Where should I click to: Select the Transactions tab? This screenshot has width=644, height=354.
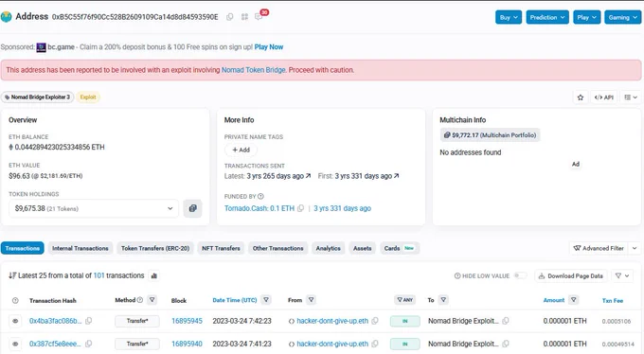click(22, 248)
